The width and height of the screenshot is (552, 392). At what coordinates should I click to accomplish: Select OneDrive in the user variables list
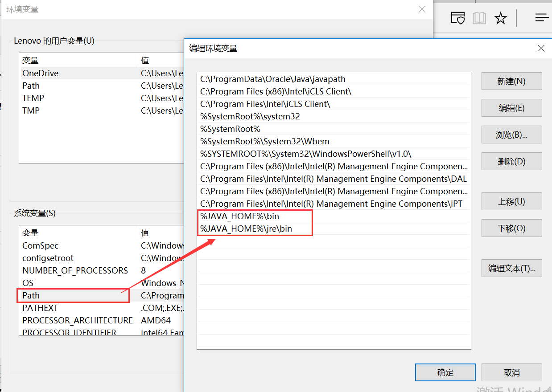(102, 73)
